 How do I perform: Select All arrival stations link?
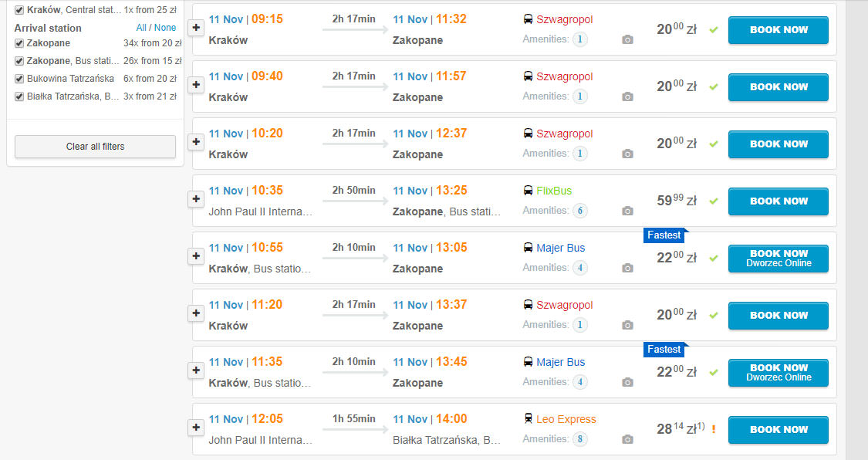click(x=142, y=28)
